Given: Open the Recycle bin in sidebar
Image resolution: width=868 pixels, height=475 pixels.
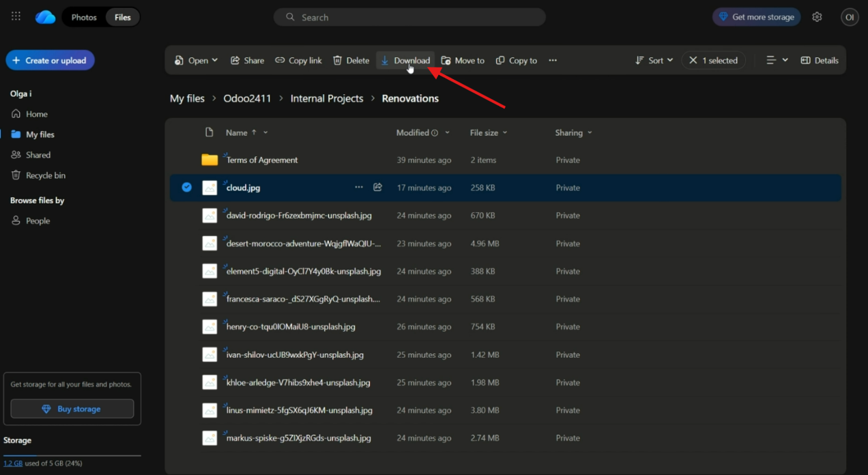Looking at the screenshot, I should [x=45, y=175].
